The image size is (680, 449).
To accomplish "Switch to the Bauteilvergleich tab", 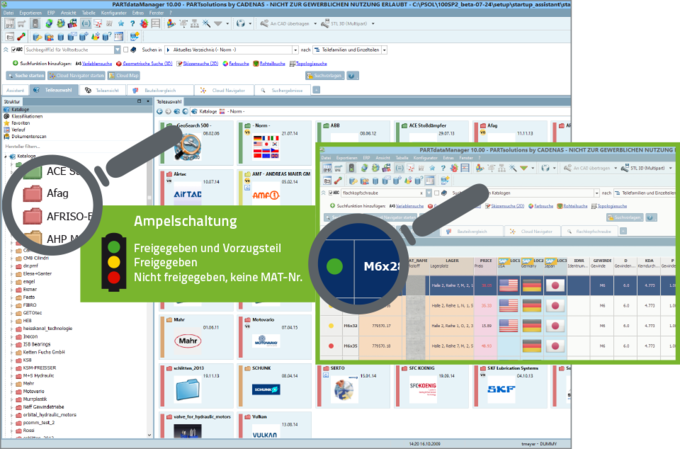I will [160, 90].
